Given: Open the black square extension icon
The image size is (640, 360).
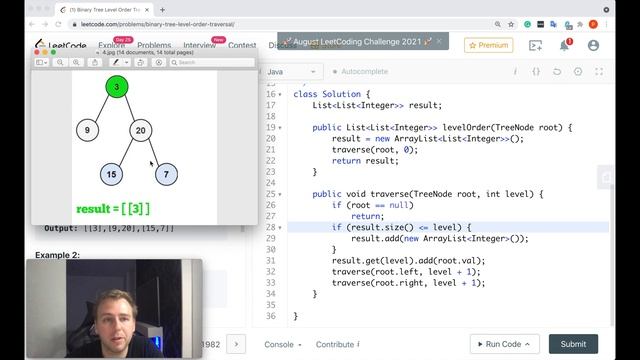Looking at the screenshot, I should pos(540,24).
